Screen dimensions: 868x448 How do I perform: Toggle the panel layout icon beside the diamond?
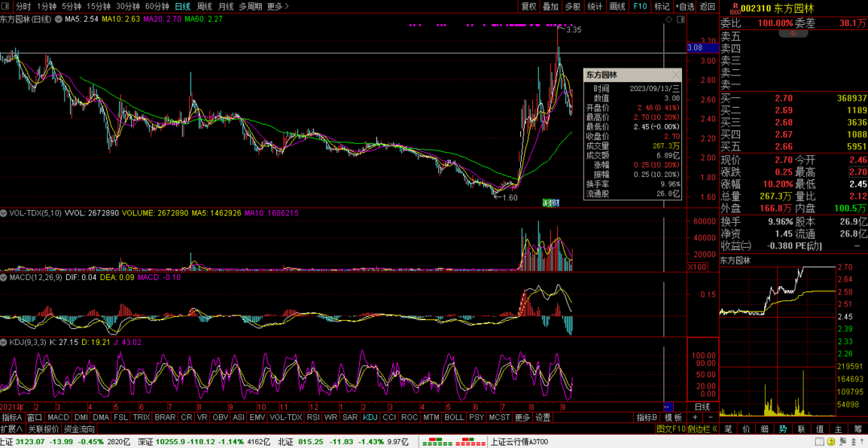680,19
